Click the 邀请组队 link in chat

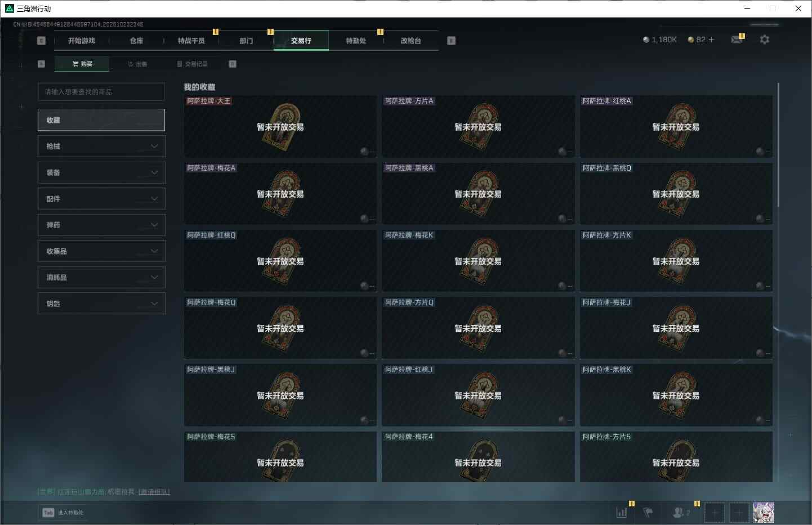click(154, 492)
